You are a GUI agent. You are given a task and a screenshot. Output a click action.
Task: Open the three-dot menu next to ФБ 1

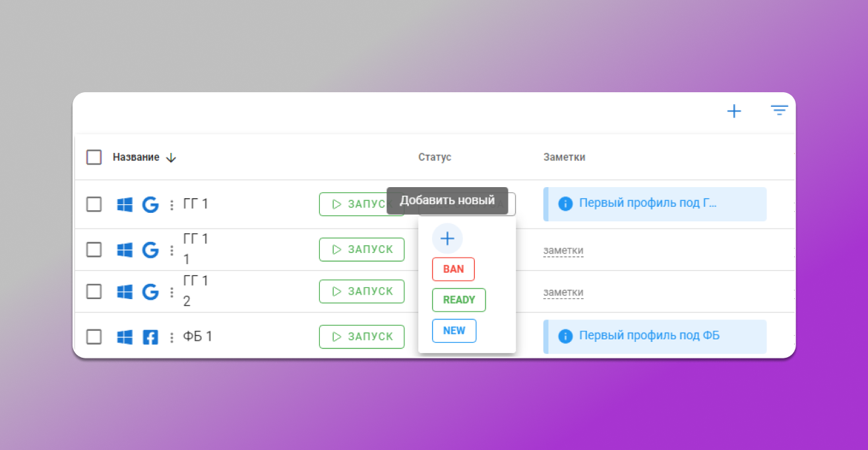coord(171,336)
